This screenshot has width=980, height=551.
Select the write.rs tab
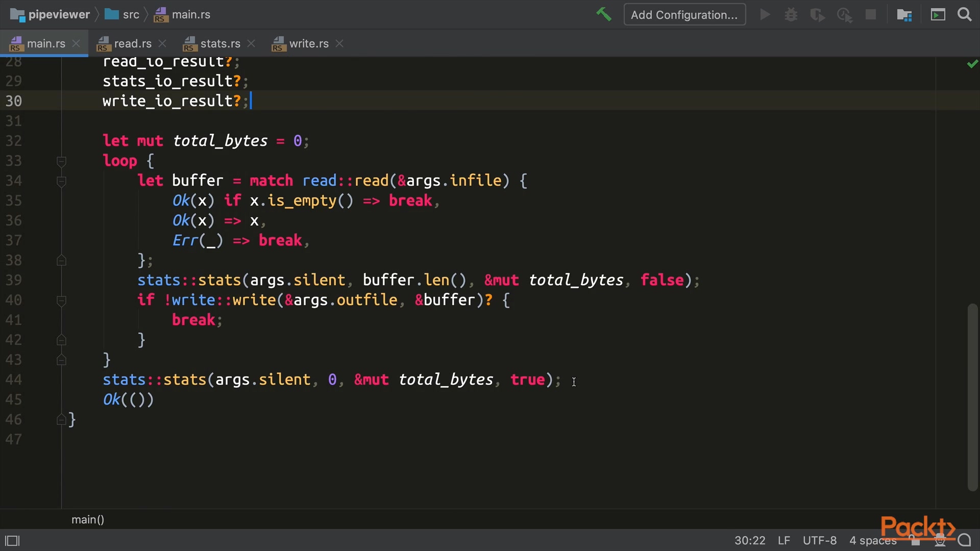point(308,43)
